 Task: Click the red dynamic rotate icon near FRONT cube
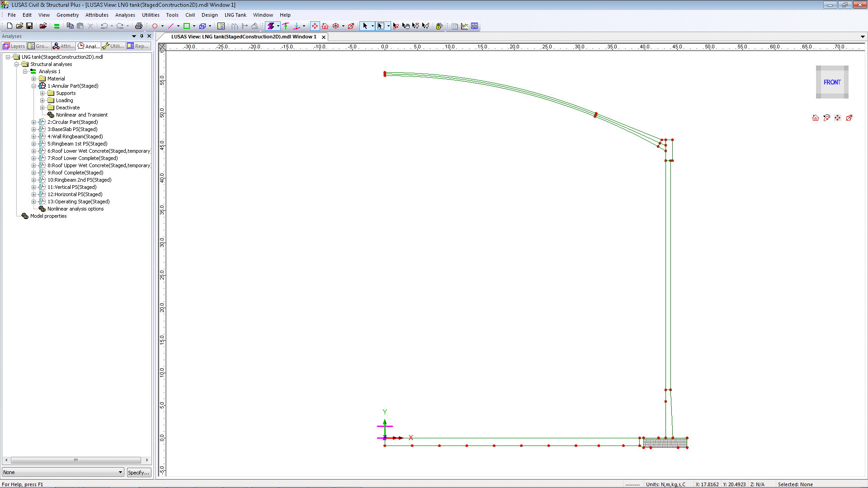pos(826,118)
